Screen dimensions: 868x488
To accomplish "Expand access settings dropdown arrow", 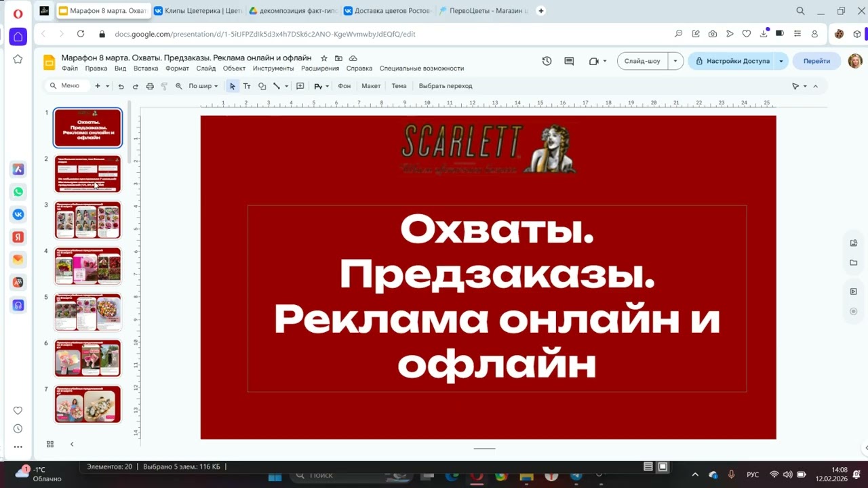I will click(x=781, y=61).
